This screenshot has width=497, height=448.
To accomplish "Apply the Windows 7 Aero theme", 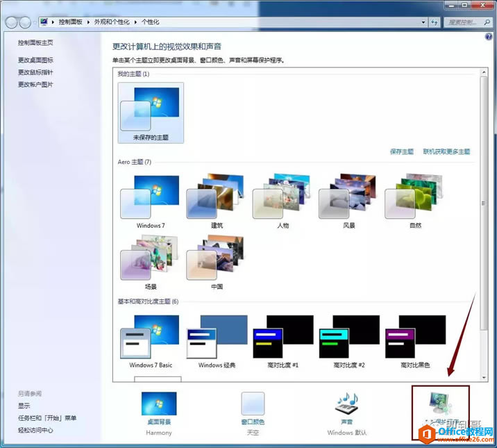I will click(151, 201).
